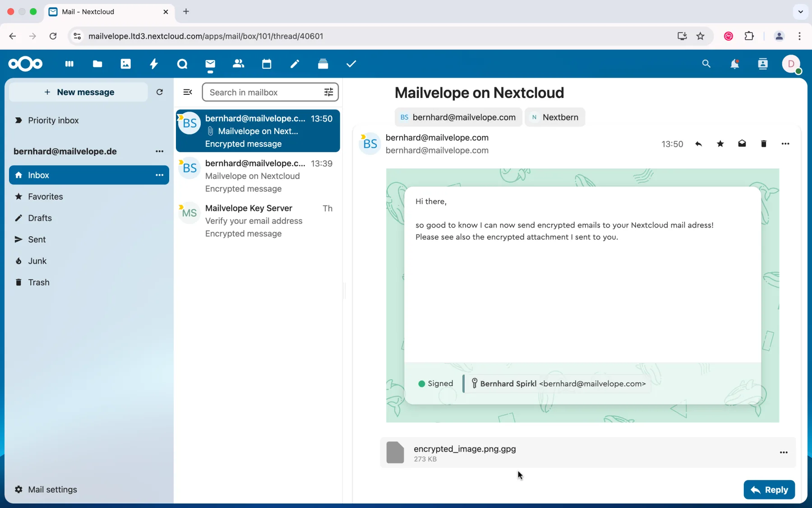Open the Activity lightning icon
This screenshot has height=508, width=812.
[154, 64]
